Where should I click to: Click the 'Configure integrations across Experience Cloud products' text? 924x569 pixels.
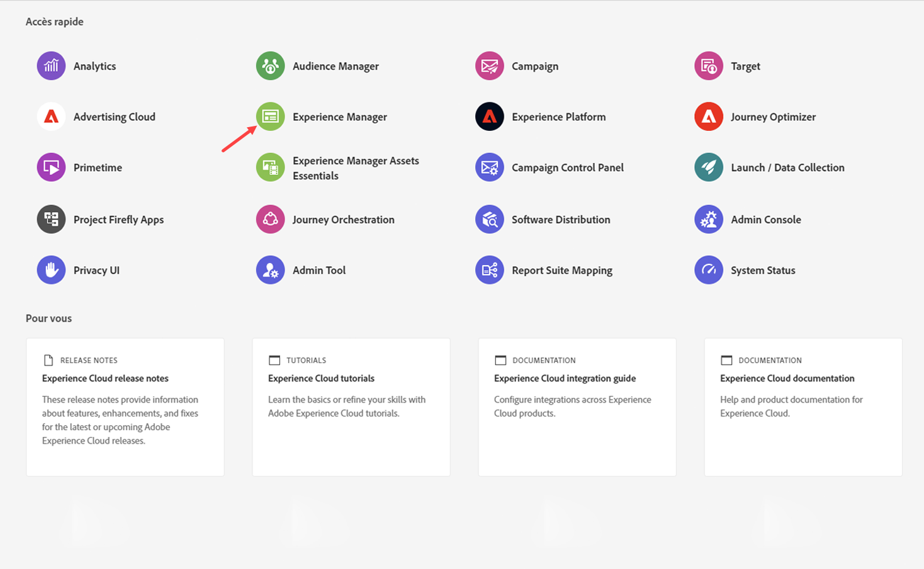point(573,407)
